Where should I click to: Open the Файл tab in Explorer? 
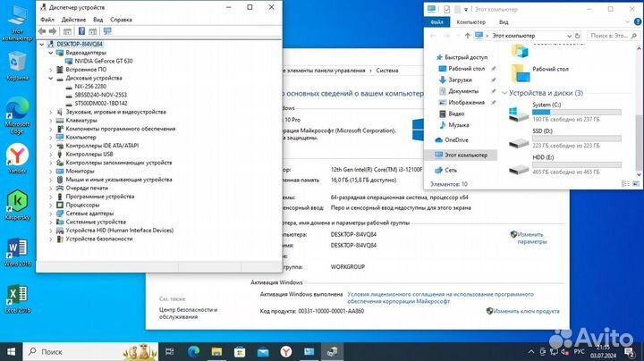coord(436,21)
